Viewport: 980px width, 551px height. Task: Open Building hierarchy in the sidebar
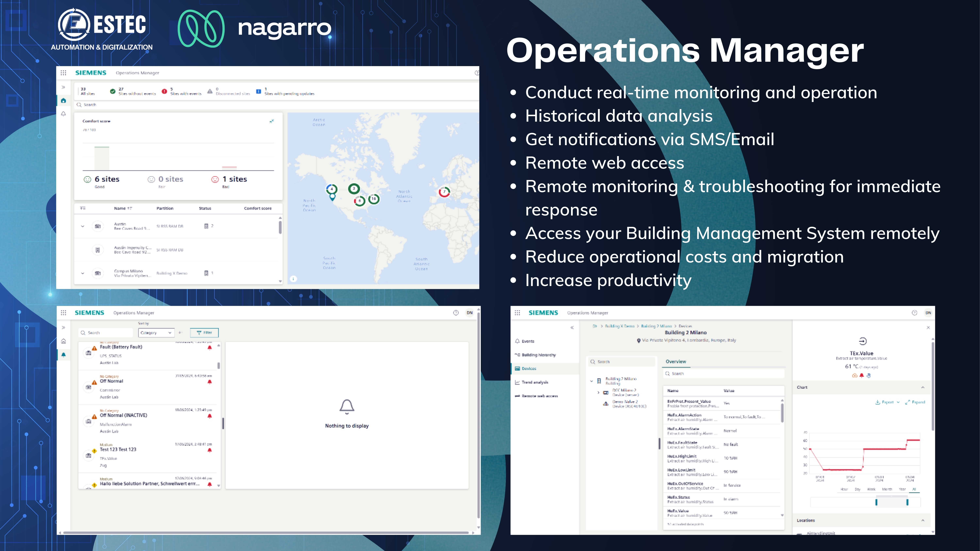538,355
